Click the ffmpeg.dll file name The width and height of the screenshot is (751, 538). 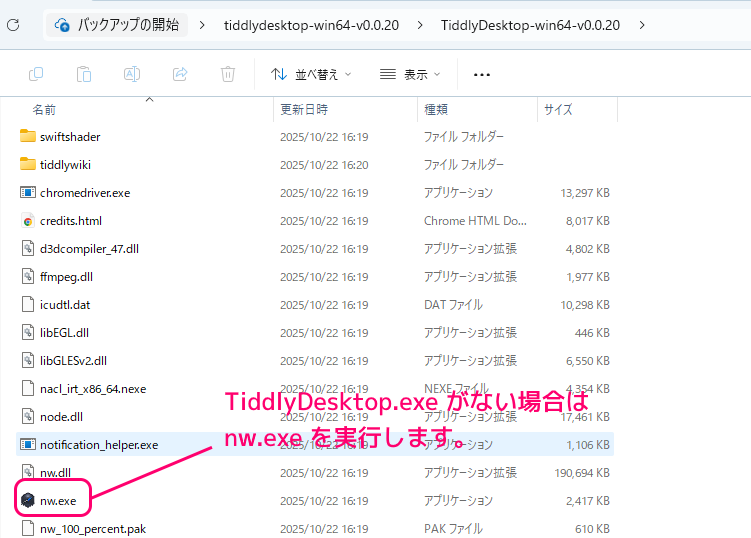click(66, 277)
